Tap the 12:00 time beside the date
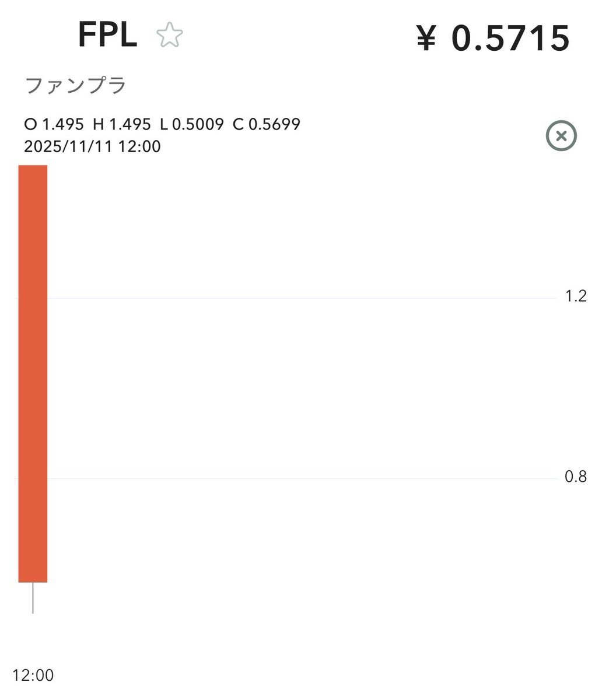The image size is (595, 700). (139, 146)
